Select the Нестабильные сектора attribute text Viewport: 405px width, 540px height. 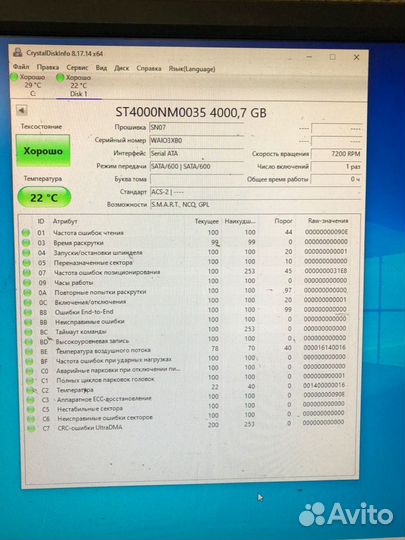point(90,409)
